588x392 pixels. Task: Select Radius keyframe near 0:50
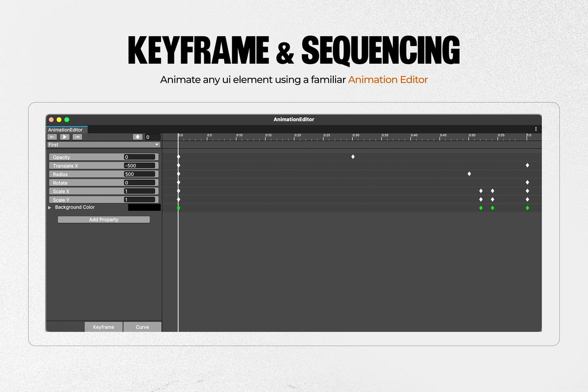click(x=469, y=174)
